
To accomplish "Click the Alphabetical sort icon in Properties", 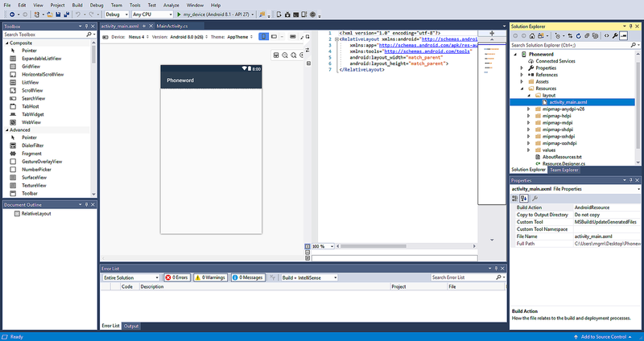I will (x=523, y=198).
